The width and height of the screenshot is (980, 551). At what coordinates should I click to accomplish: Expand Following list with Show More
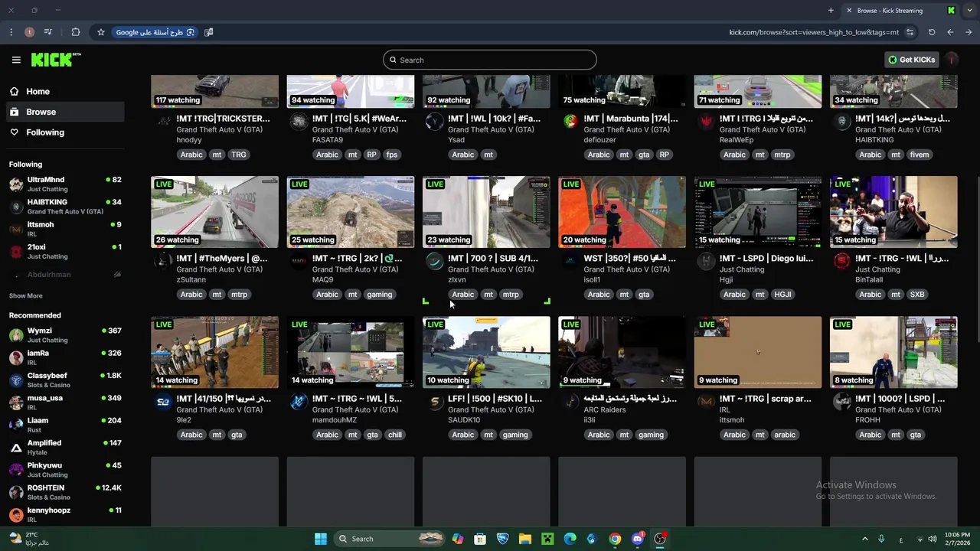(25, 295)
